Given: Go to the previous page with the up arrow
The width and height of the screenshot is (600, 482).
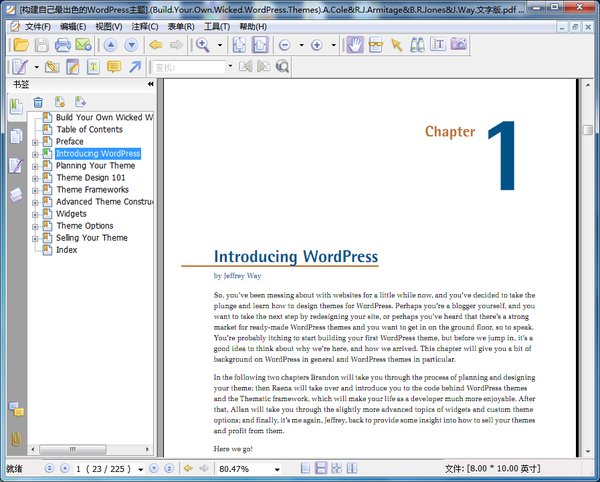Looking at the screenshot, I should [x=111, y=45].
